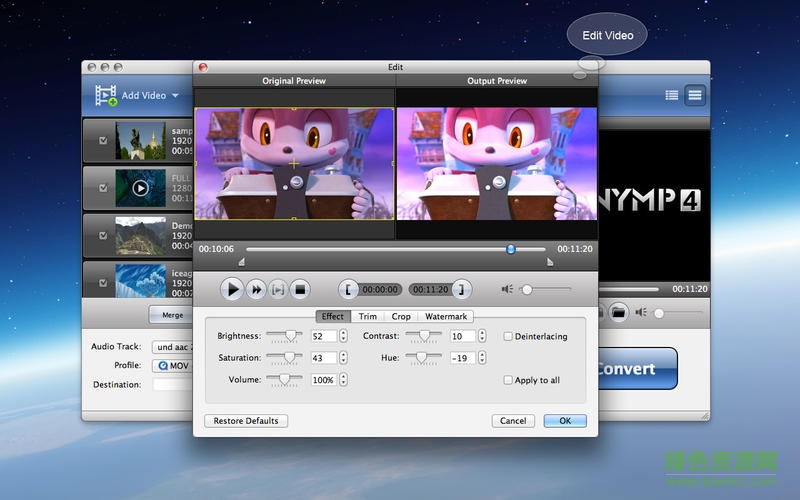Set trim start with left bracket icon
Screen dimensions: 800x500
[x=347, y=289]
